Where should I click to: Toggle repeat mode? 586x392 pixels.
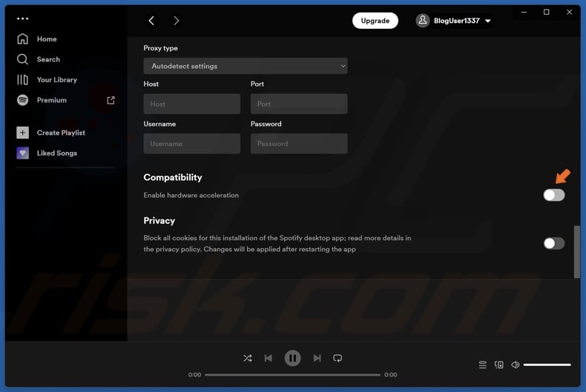coord(338,359)
